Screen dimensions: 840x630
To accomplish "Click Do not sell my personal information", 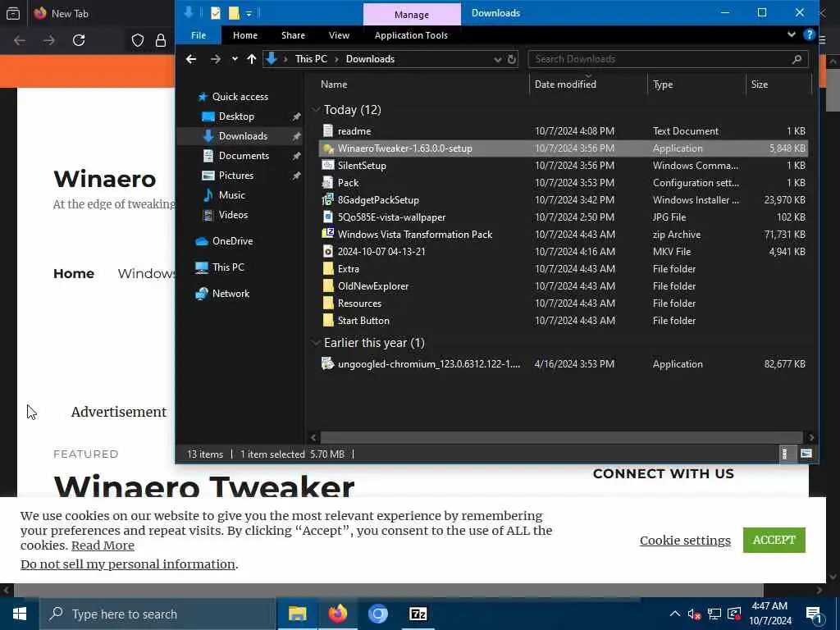I will [x=127, y=564].
